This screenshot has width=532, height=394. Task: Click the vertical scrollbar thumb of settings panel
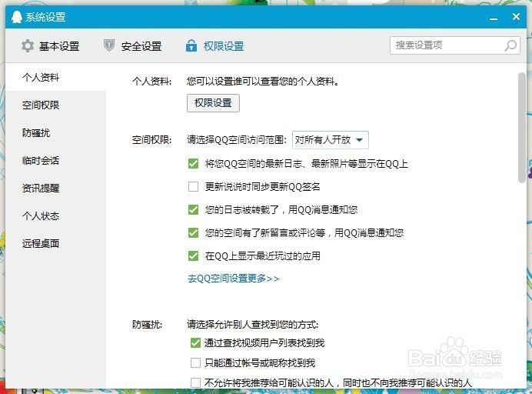coord(522,128)
